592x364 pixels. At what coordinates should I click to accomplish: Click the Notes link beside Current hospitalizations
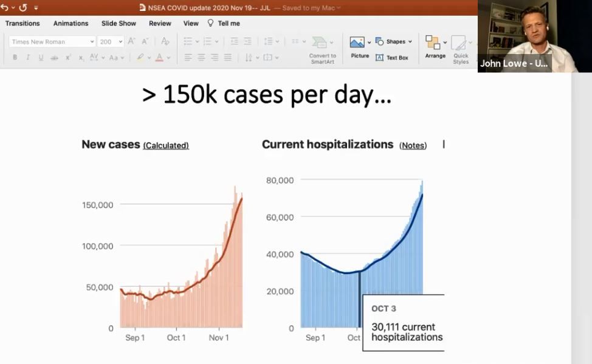(x=413, y=145)
